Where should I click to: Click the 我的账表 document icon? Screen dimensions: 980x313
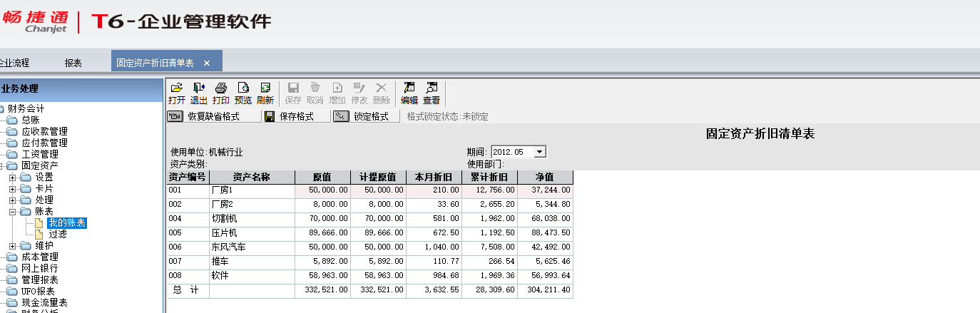click(x=40, y=223)
